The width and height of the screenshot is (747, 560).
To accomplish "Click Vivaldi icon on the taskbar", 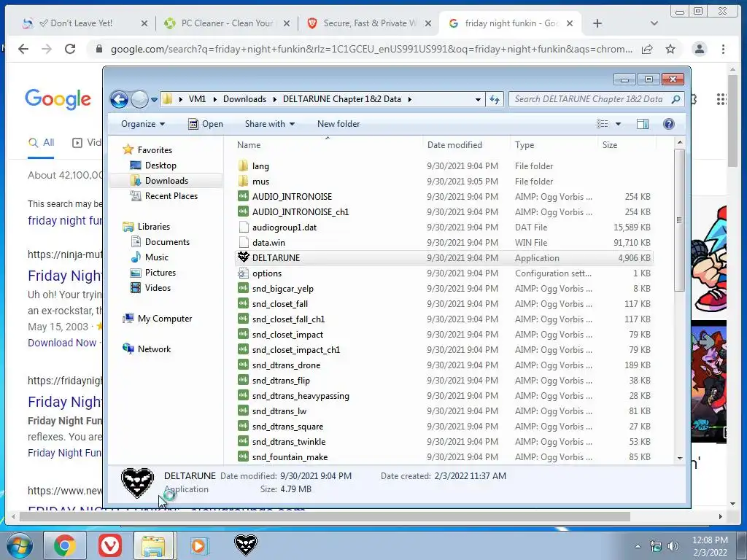I will pos(110,545).
